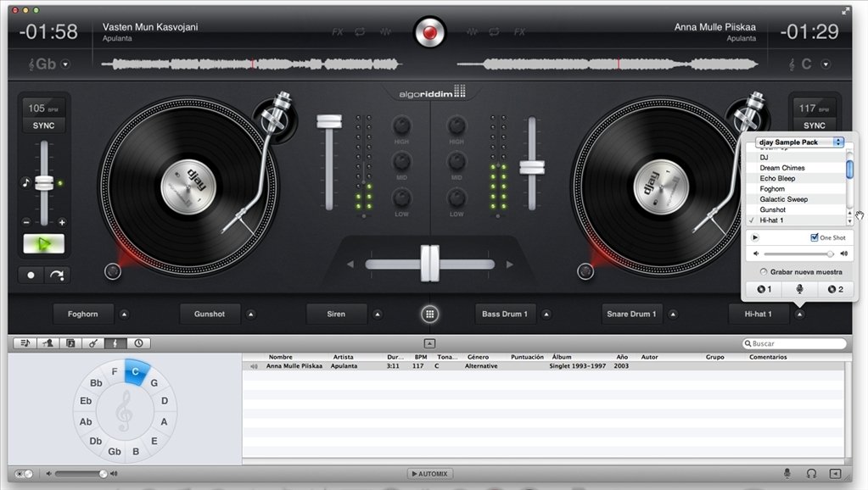Expand sample options for the Foghorn pad
The width and height of the screenshot is (868, 490).
(124, 315)
